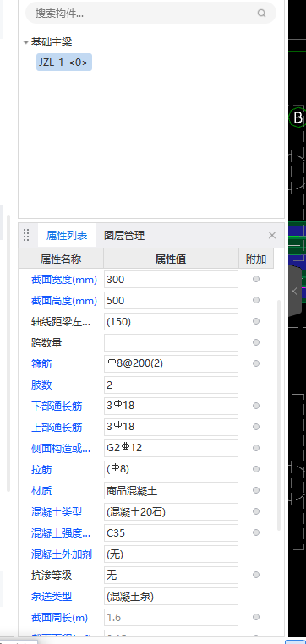Click the 混凝土外加剂 property name

tap(62, 554)
